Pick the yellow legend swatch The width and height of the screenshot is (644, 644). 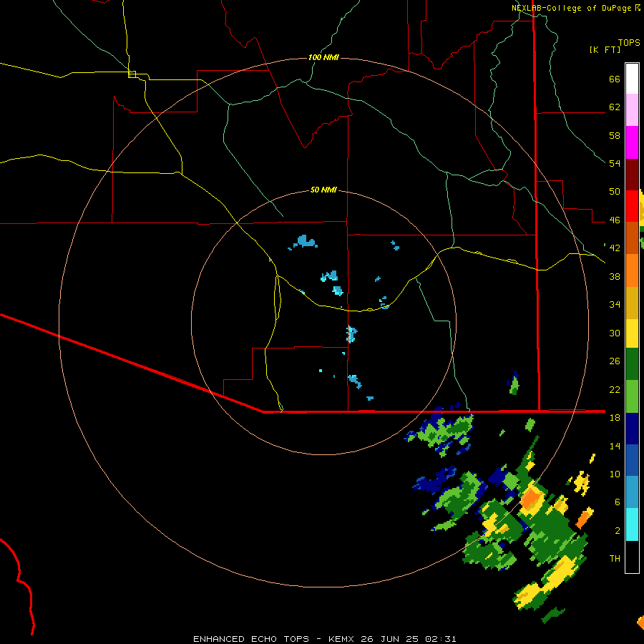point(632,333)
